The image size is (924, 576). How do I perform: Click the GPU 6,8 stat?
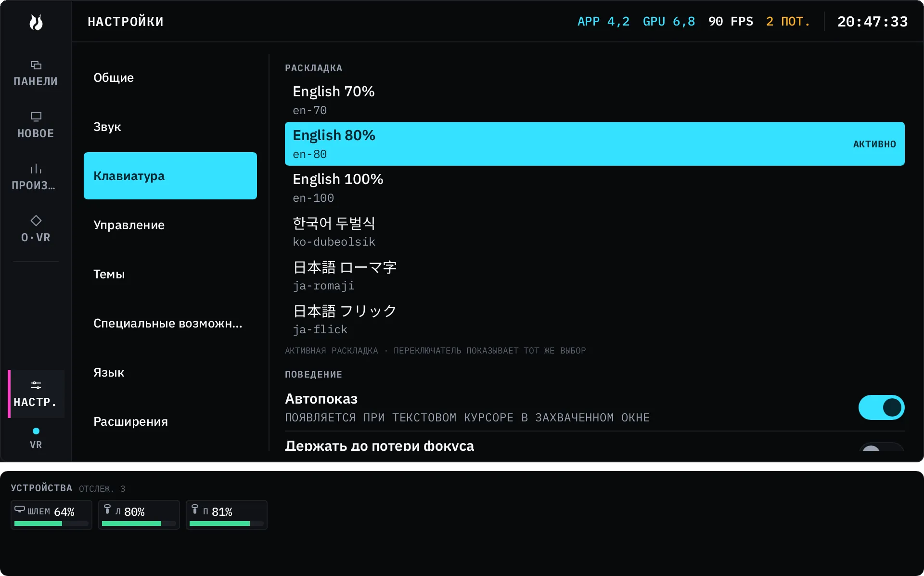click(x=669, y=22)
